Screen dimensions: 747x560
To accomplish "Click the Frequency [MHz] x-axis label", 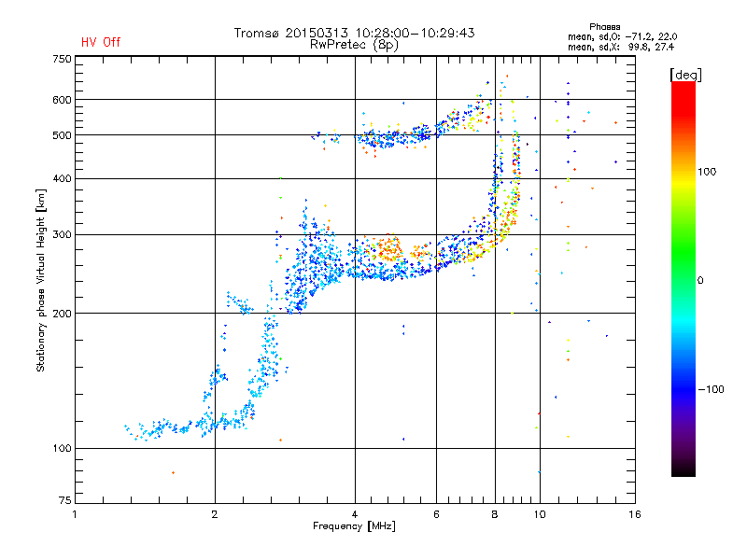I will (354, 527).
